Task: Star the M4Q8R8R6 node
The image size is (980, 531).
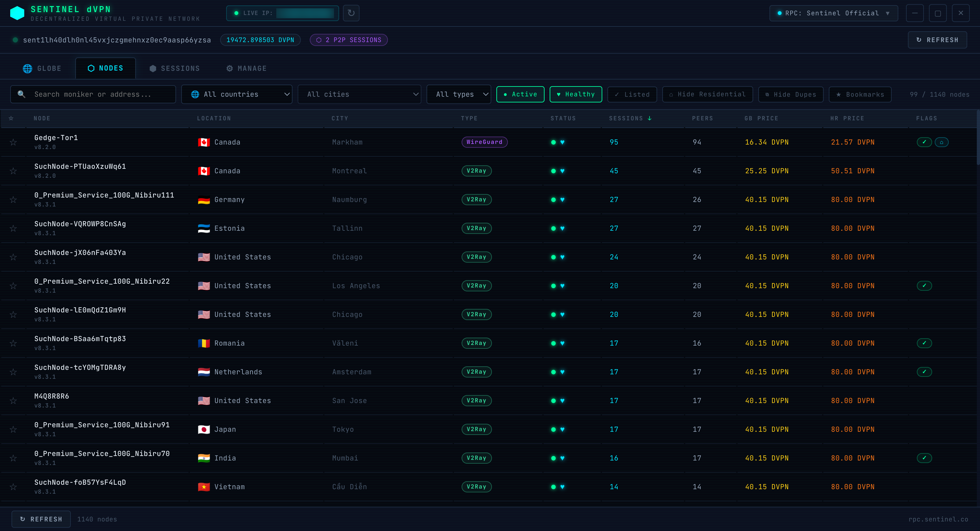Action: point(13,401)
